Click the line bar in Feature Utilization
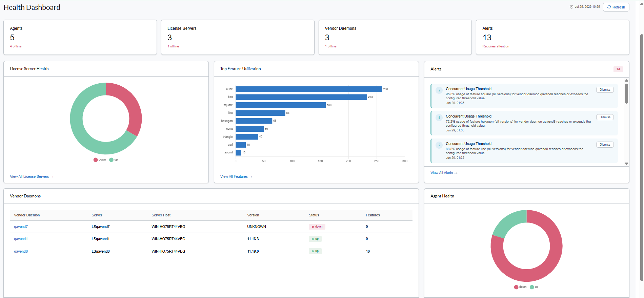Image resolution: width=644 pixels, height=298 pixels. coord(260,113)
